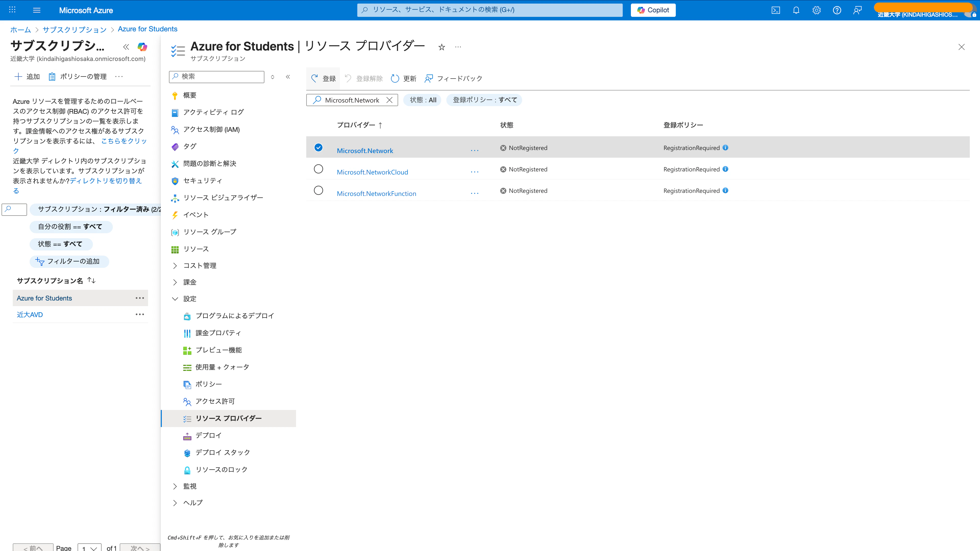Sort by サブスクリプション名 column
The height and width of the screenshot is (551, 980).
56,281
